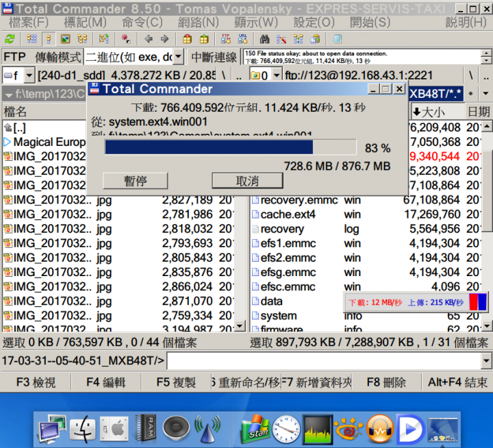Open the directory hotlist asterisk button
This screenshot has height=448, width=493.
tap(470, 94)
